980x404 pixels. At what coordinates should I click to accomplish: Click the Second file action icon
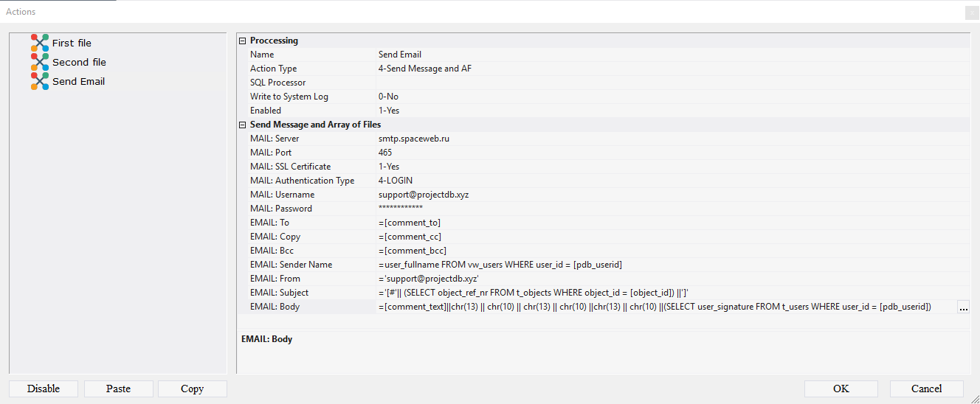(39, 62)
